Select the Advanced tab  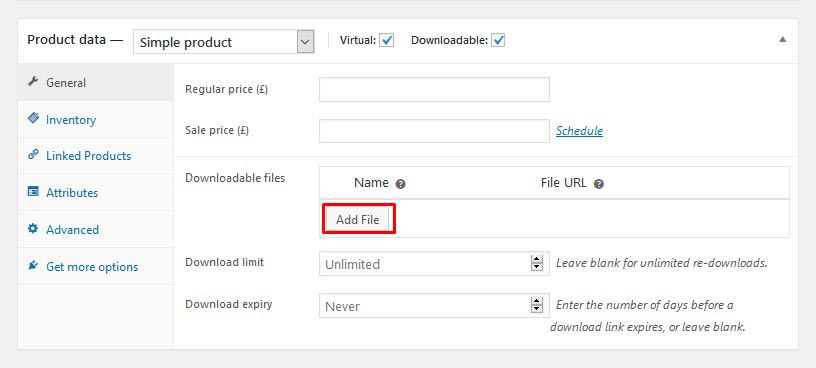pos(95,230)
